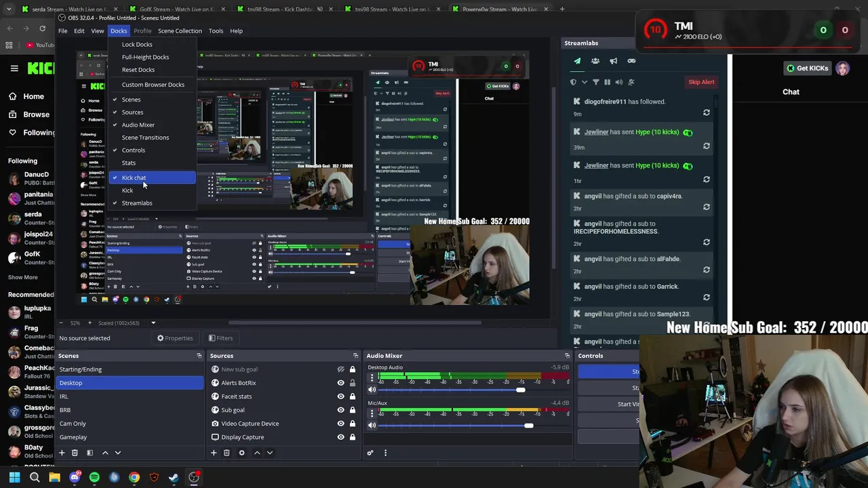Image resolution: width=868 pixels, height=488 pixels.
Task: Delete selected source via Sources trash icon
Action: tap(226, 453)
